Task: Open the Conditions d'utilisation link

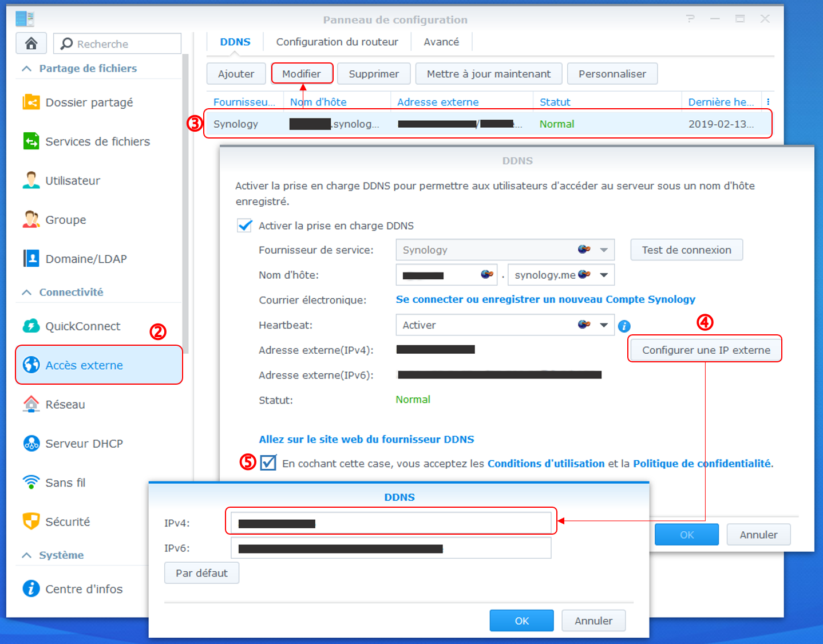Action: 546,464
